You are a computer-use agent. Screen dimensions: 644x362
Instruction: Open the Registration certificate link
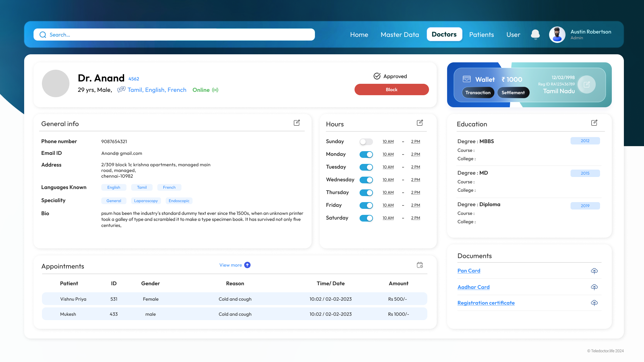(x=486, y=303)
